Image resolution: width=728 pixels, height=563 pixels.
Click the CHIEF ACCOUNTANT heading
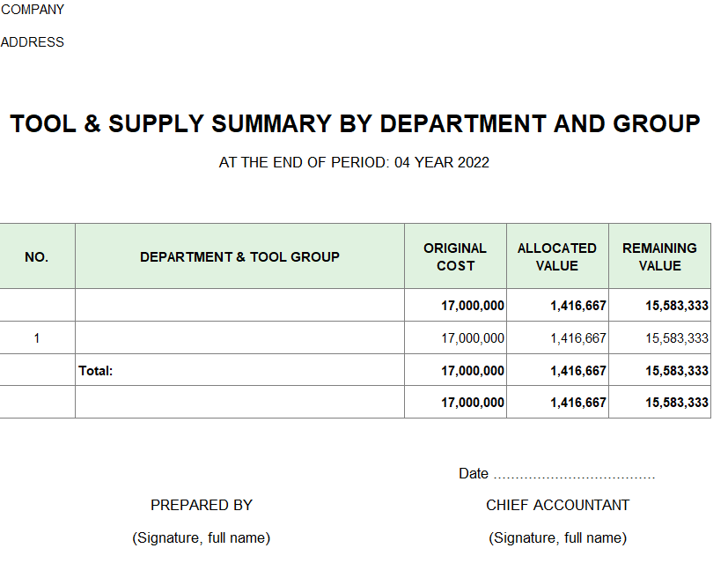[557, 505]
